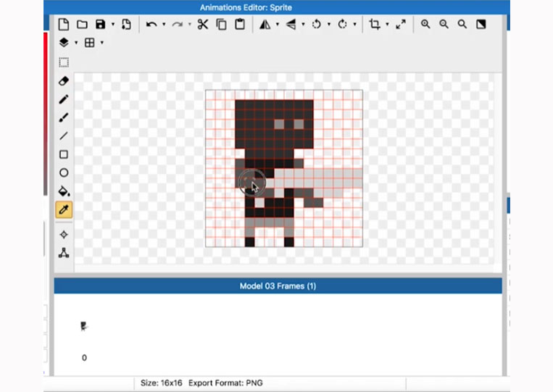The height and width of the screenshot is (392, 553).
Task: Rotate the sprite counterclockwise
Action: click(x=316, y=25)
